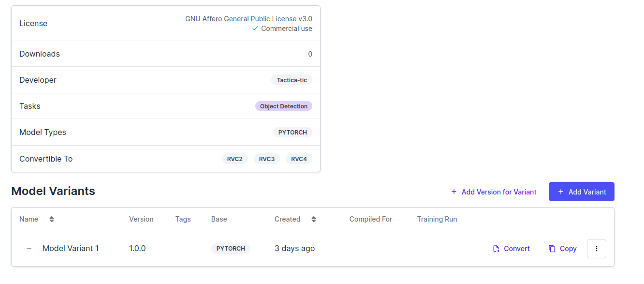Collapse the Model Variant 1 row
Screen dimensions: 644x284
[x=29, y=249]
